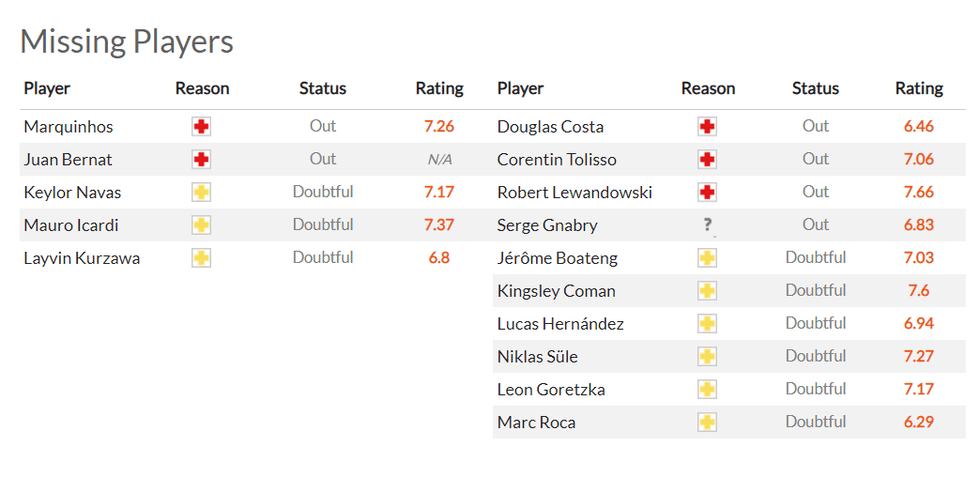
Task: Click the yellow doubtful icon for Keylor Navas
Action: (x=202, y=193)
